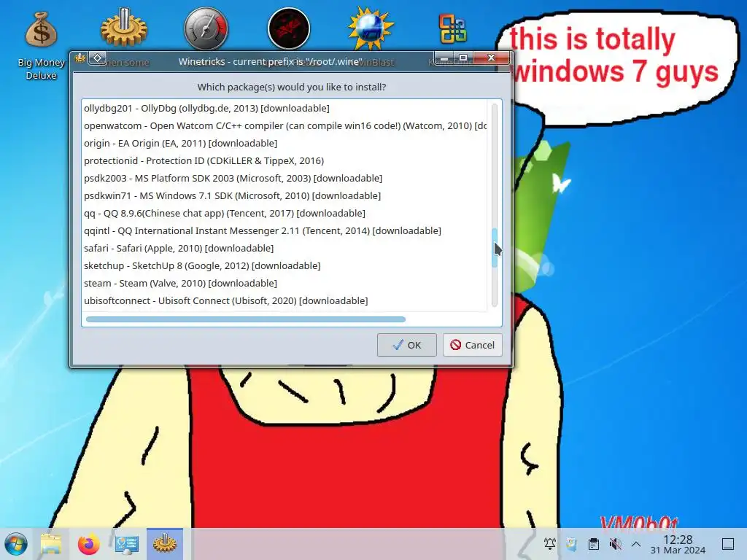The image size is (747, 560).
Task: Select the ollydbg201 - OllyDbg package row
Action: coord(285,108)
